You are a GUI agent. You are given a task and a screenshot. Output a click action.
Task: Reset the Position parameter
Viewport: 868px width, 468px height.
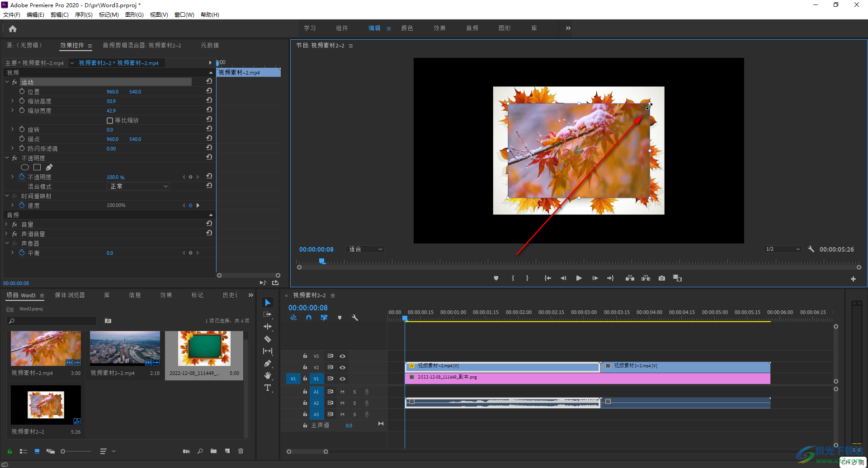209,91
